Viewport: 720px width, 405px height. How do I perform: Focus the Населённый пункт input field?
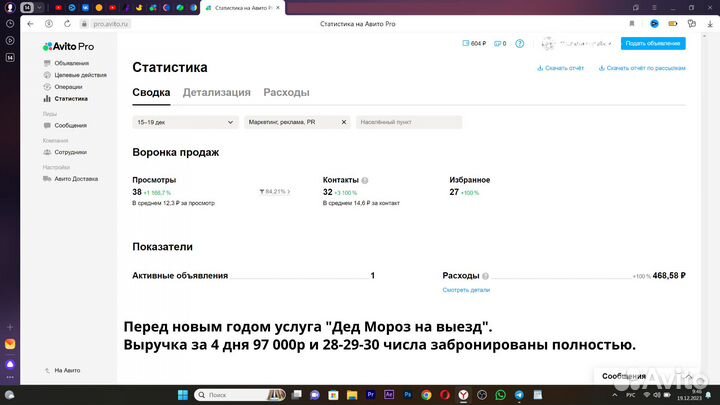tap(409, 122)
